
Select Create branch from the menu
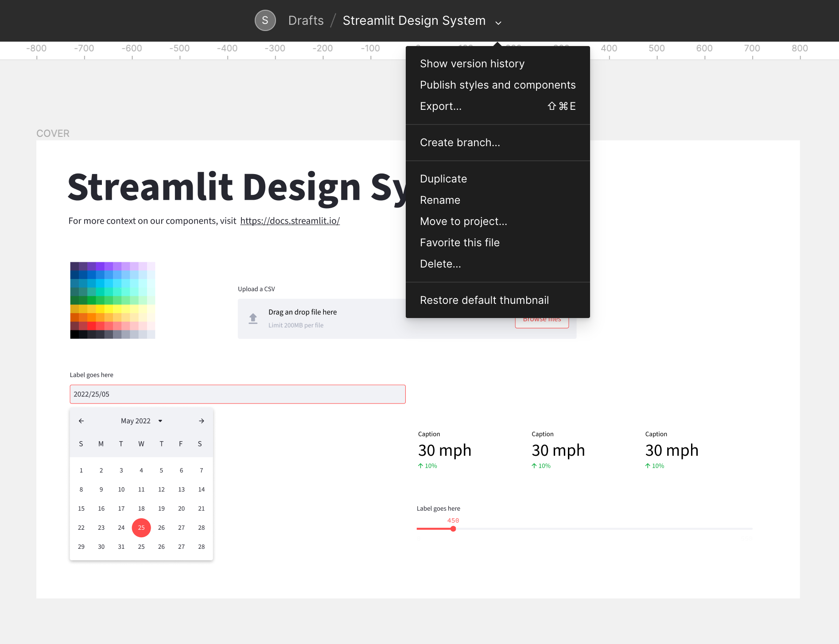460,143
